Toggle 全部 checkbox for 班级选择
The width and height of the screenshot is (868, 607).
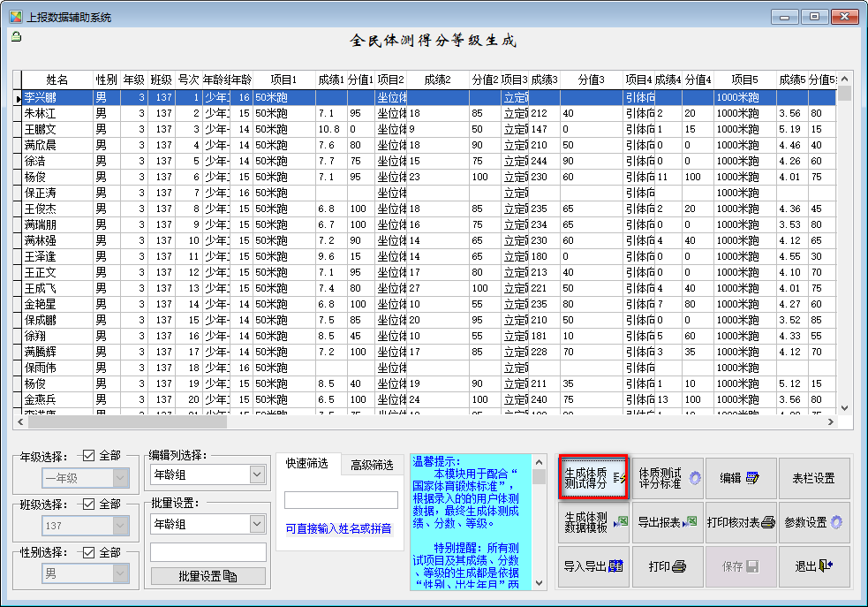(88, 504)
